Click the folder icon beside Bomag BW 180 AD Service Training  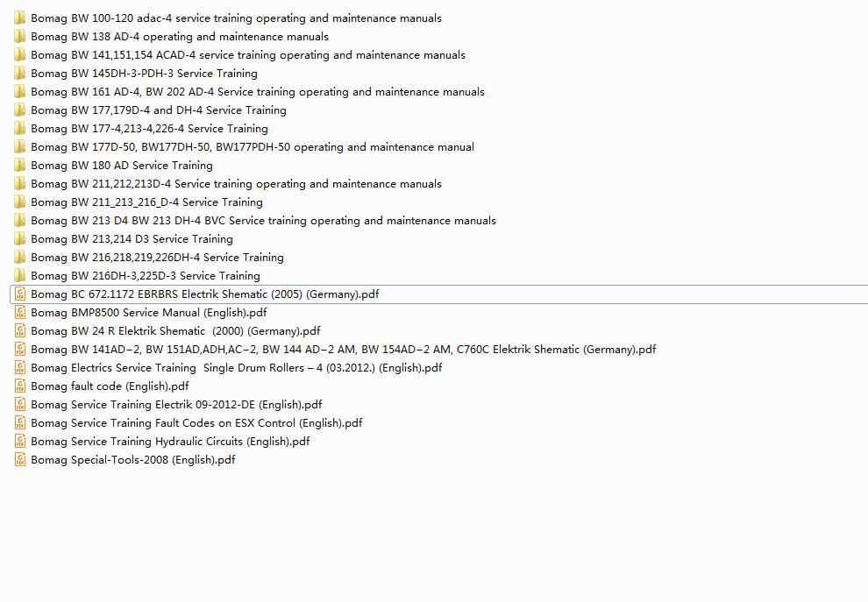coord(20,166)
